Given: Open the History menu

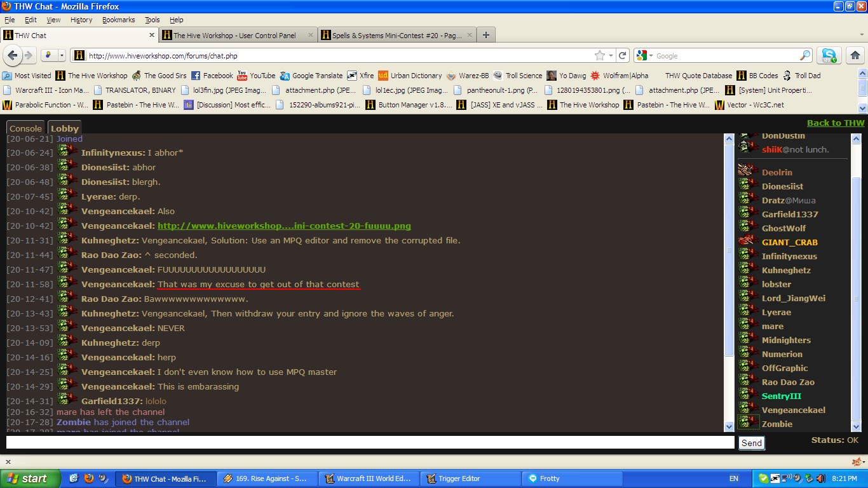Looking at the screenshot, I should click(x=81, y=20).
